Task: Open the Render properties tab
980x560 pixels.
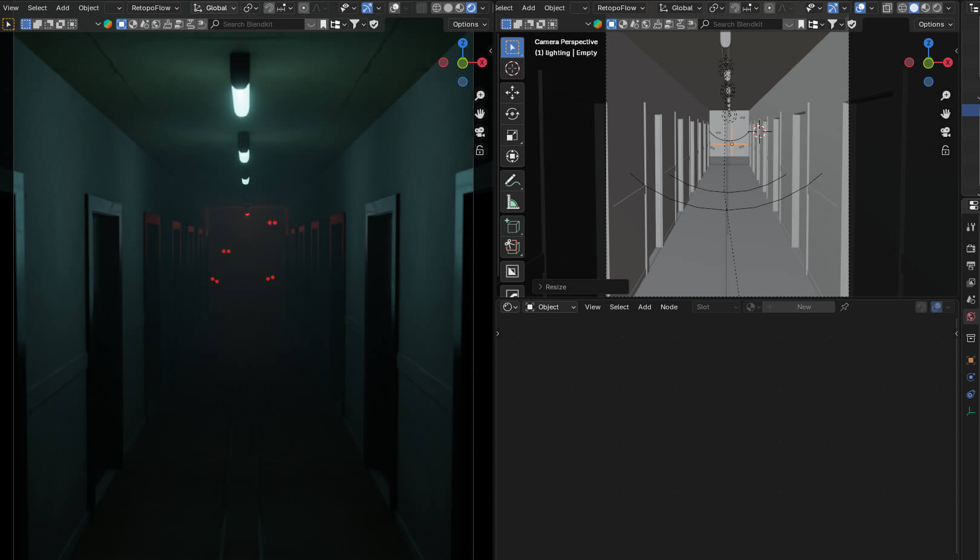Action: pos(971,249)
